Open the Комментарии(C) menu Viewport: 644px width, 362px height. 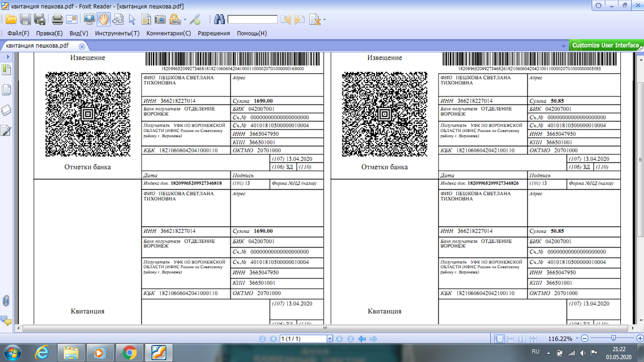point(169,33)
